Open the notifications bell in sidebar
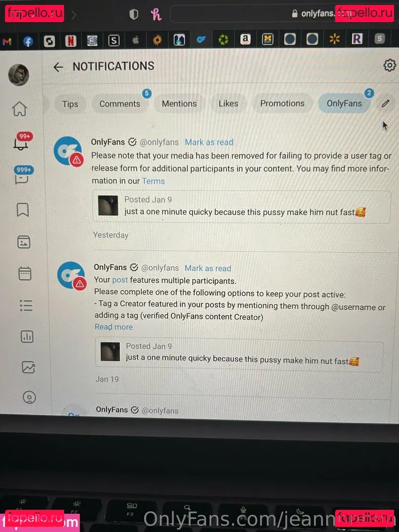Viewport: 399px width, 532px height. [21, 142]
